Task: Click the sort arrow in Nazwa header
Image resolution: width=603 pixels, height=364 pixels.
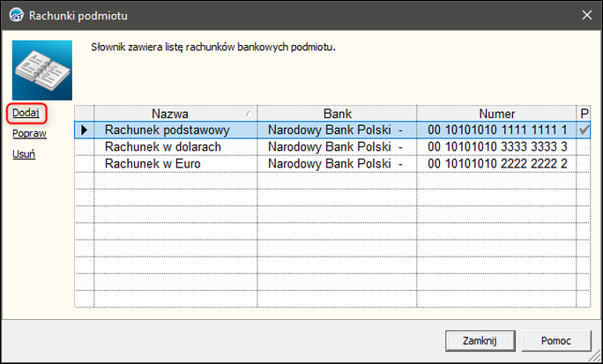Action: pos(249,114)
